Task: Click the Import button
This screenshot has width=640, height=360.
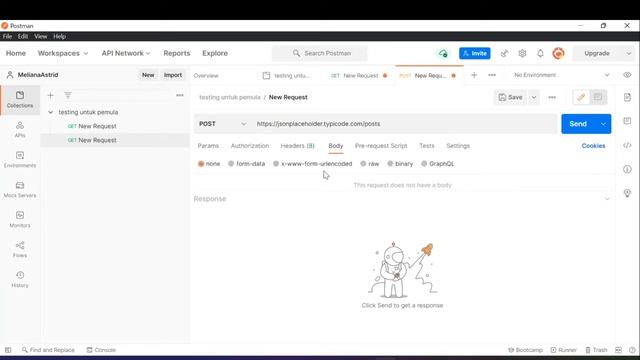Action: tap(173, 75)
